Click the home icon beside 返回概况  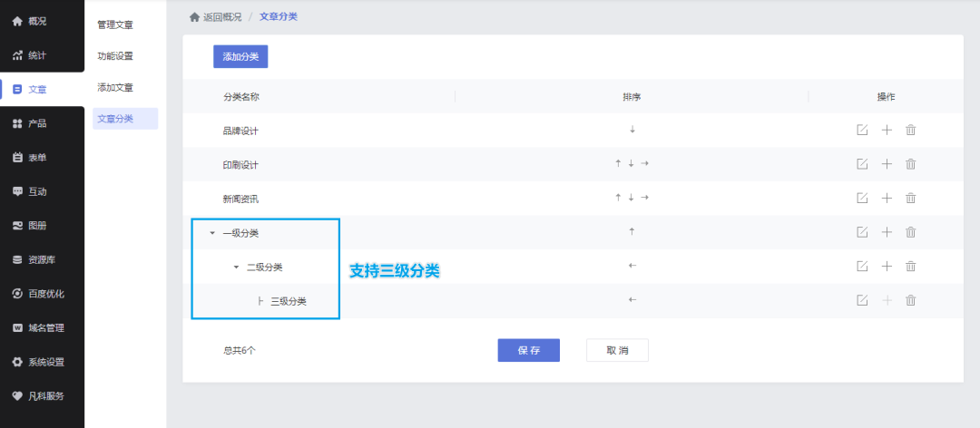[x=194, y=17]
